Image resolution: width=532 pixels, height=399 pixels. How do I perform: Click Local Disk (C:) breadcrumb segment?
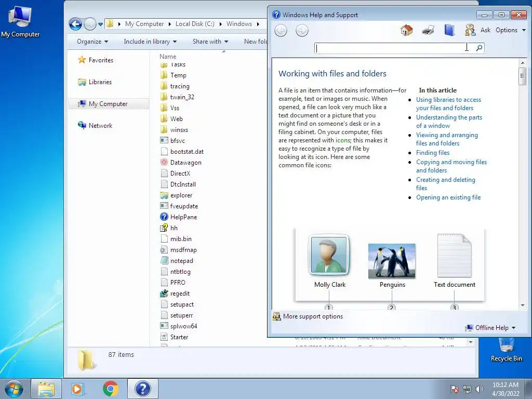(195, 24)
